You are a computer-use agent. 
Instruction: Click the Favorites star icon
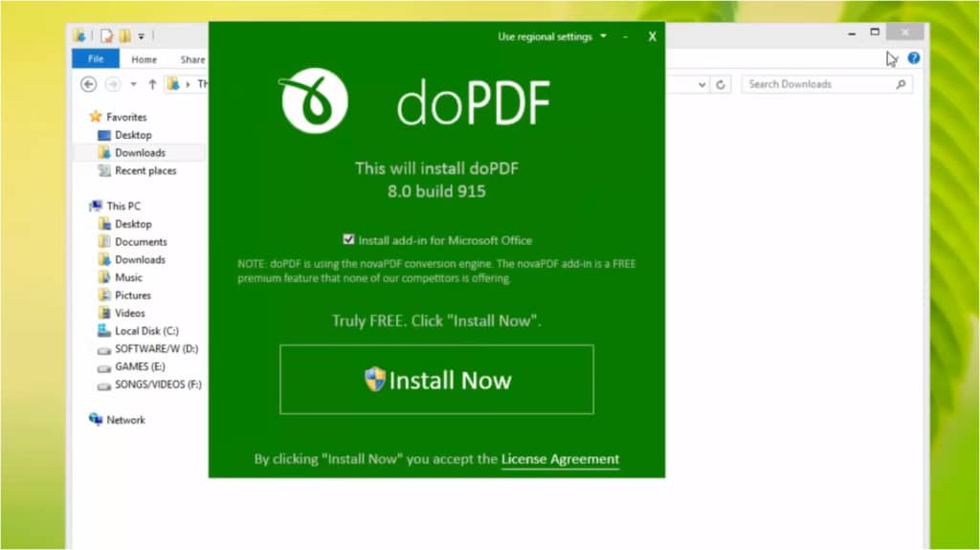click(95, 117)
